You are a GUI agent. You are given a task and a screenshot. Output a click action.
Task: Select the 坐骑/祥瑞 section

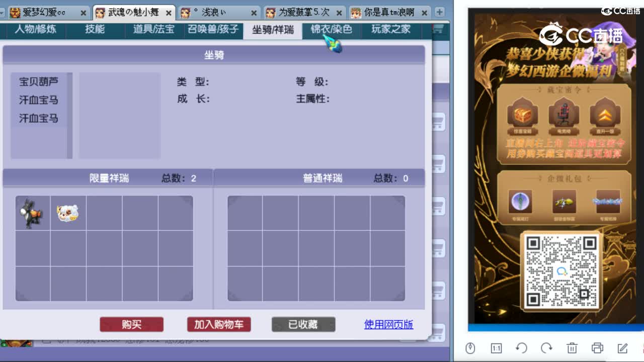(273, 30)
